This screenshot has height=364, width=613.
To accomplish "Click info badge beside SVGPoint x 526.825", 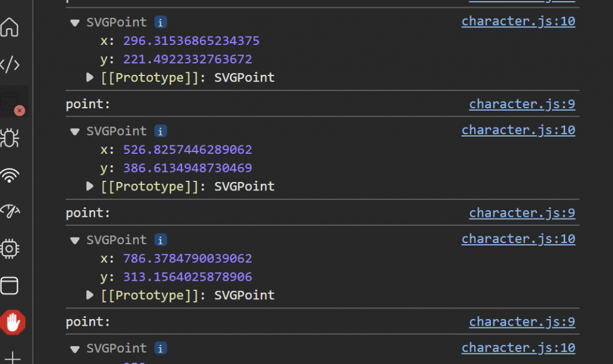I will click(160, 131).
